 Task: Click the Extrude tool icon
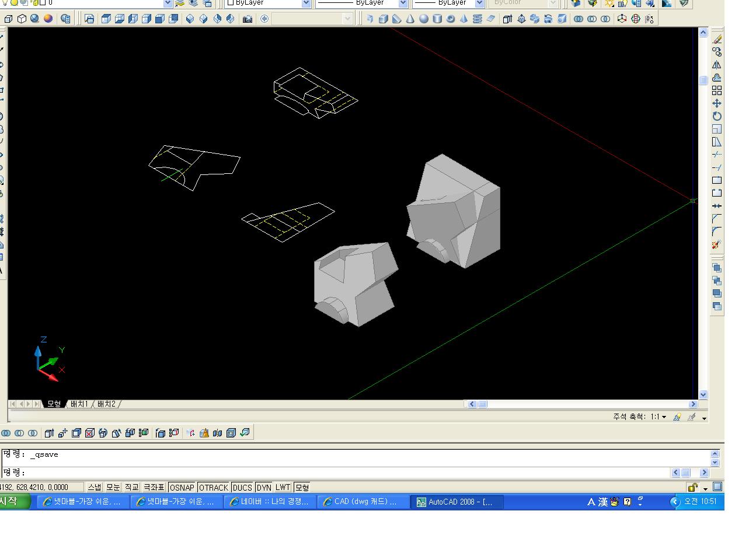point(507,19)
